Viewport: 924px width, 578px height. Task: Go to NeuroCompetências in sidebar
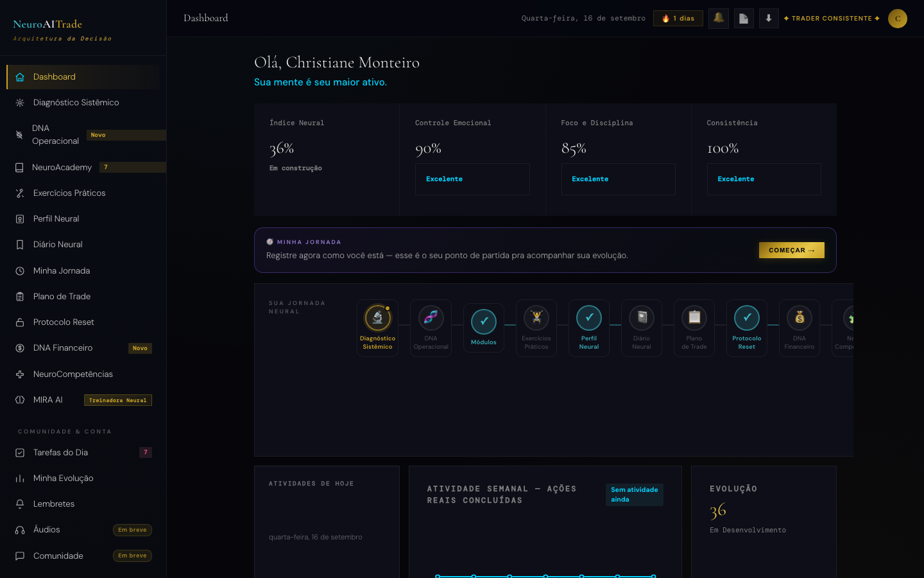[83, 374]
